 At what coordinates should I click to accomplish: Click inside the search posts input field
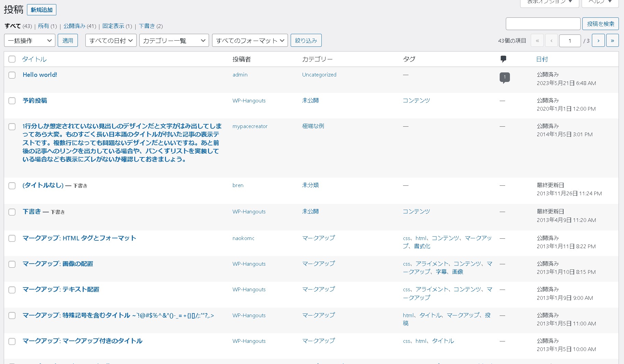coord(543,24)
